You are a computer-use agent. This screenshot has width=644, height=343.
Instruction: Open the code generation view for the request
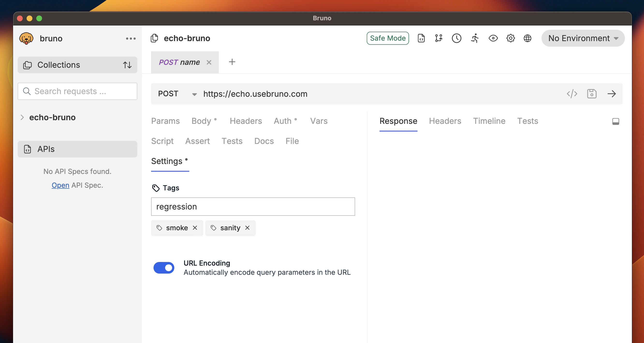572,94
